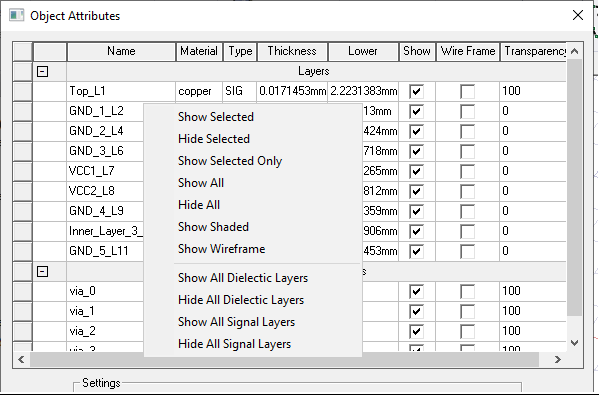
Task: Select Show All Dielectic Layers
Action: tap(253, 278)
